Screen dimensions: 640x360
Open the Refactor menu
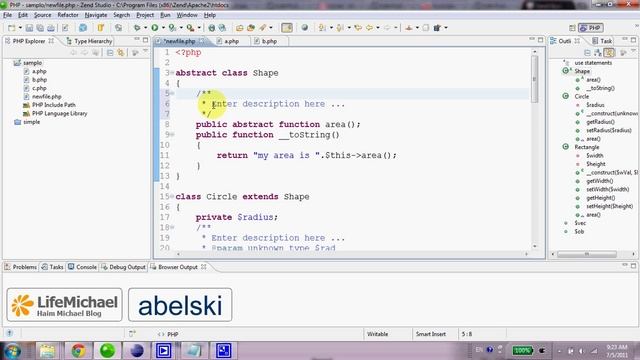(68, 15)
